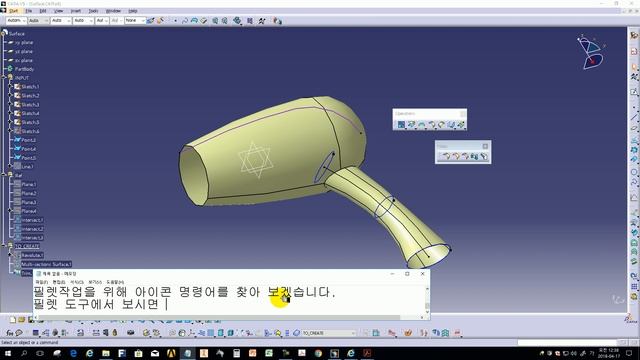Open the fill color Autom dropdown
The image size is (640, 360).
17,20
